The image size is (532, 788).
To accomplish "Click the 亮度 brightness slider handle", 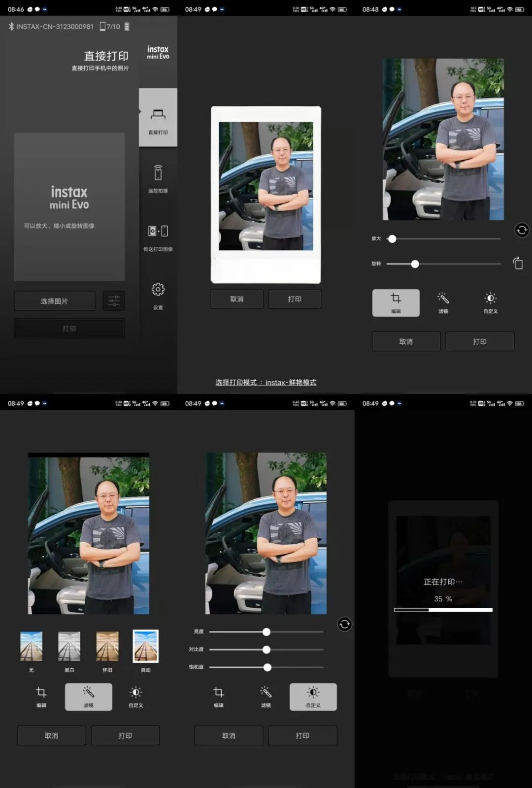I will click(266, 632).
